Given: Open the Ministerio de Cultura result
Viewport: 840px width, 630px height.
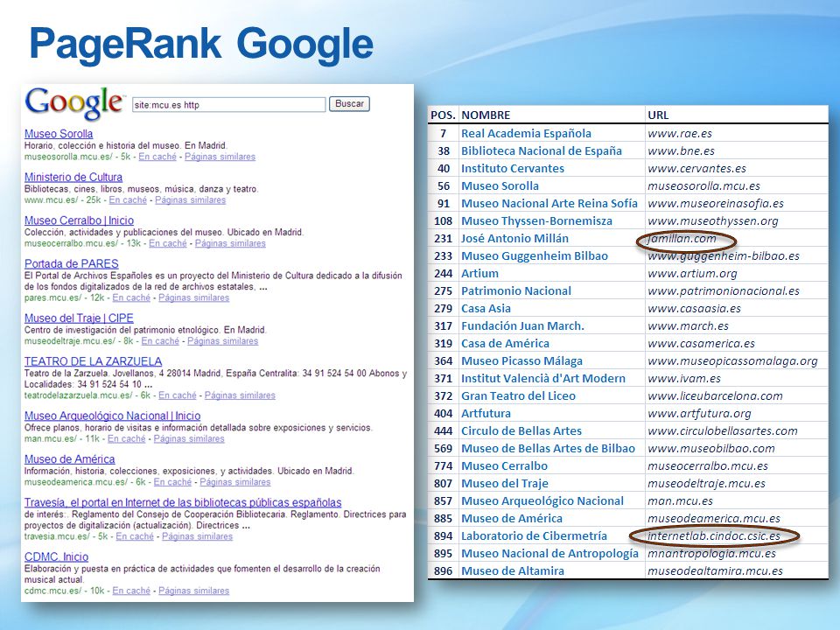Looking at the screenshot, I should coord(73,178).
